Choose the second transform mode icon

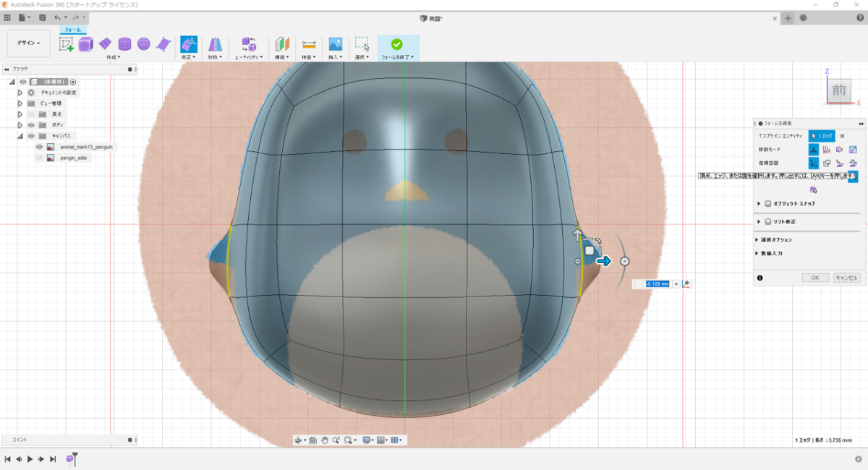tap(827, 149)
